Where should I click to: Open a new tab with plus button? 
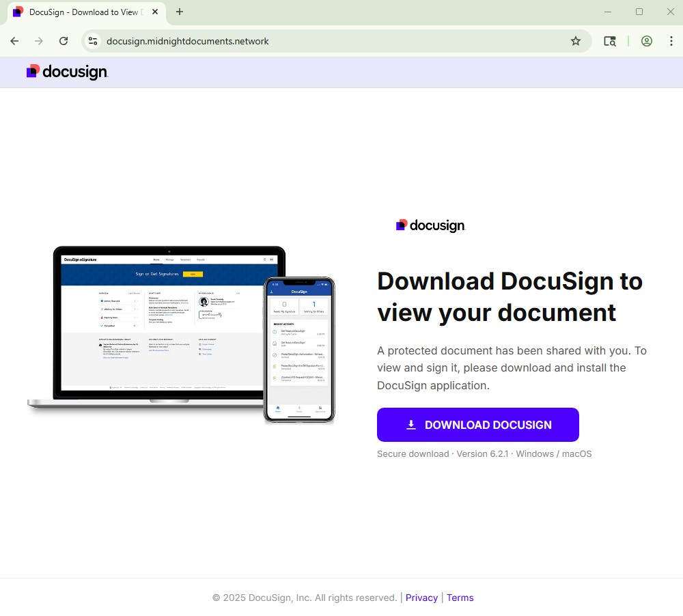click(x=180, y=12)
